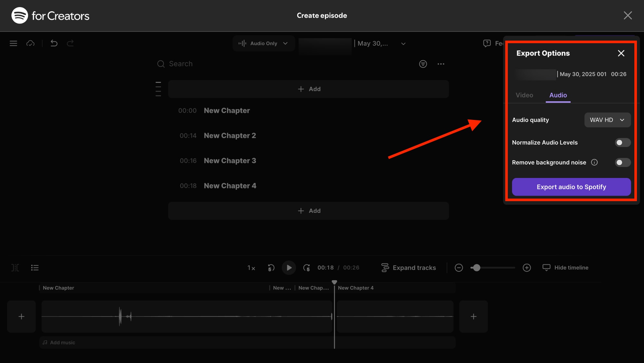The height and width of the screenshot is (363, 644).
Task: Click the New Chap... timeline label
Action: tap(313, 288)
